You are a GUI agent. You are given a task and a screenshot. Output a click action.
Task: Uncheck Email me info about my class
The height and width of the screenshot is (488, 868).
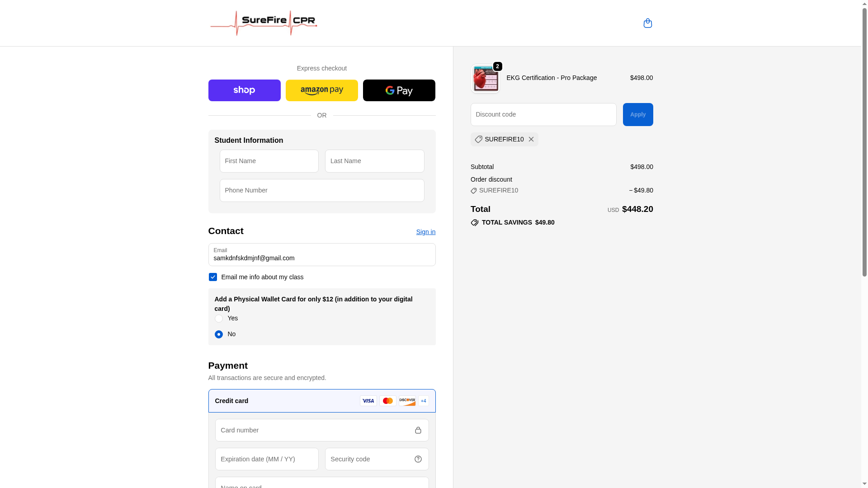[213, 277]
